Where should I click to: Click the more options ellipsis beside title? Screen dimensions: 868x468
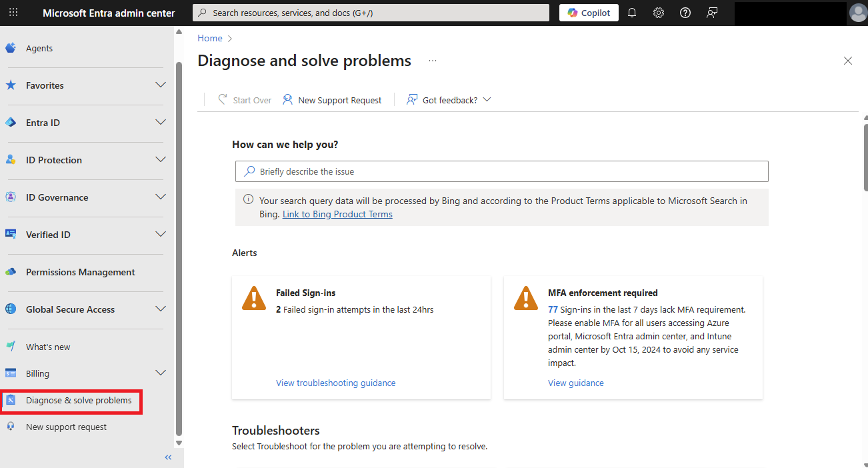click(x=433, y=61)
